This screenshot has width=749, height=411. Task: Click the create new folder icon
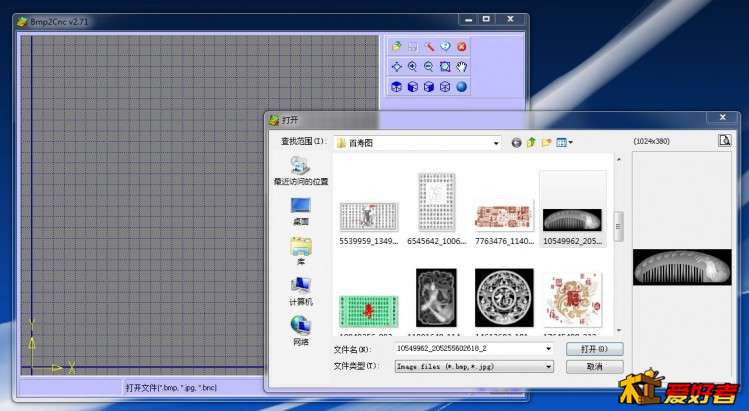[547, 143]
